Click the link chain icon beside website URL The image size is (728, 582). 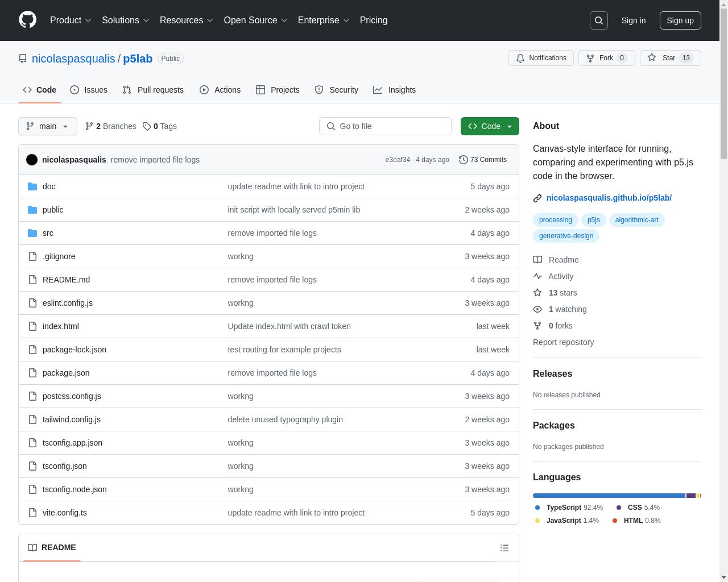537,198
